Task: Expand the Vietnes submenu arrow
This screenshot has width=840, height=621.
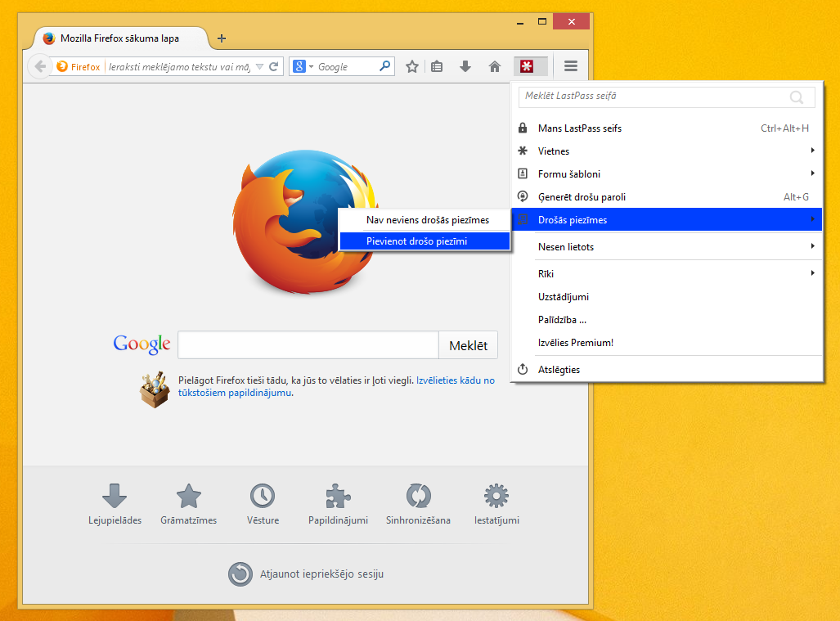Action: click(x=813, y=151)
